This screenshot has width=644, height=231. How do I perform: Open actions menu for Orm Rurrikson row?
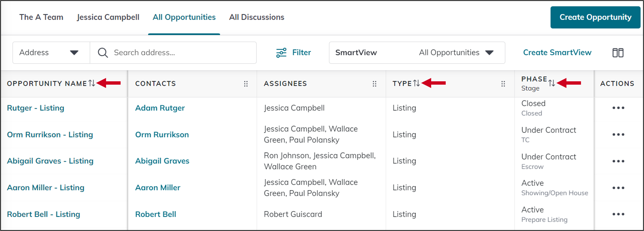(618, 135)
